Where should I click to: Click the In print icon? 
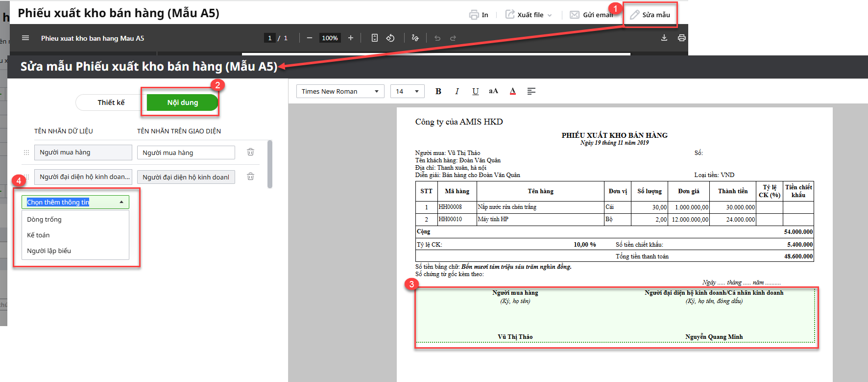pos(474,15)
